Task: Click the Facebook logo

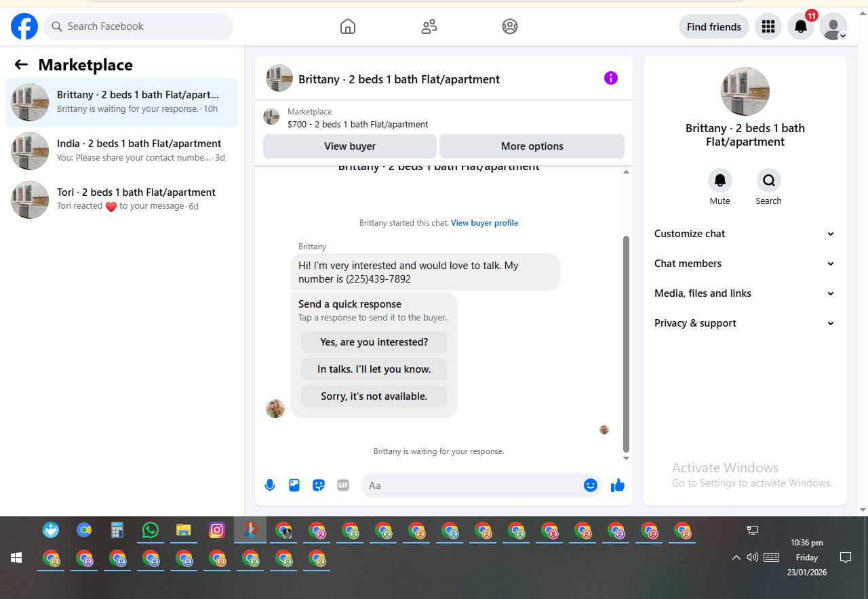Action: [x=24, y=26]
